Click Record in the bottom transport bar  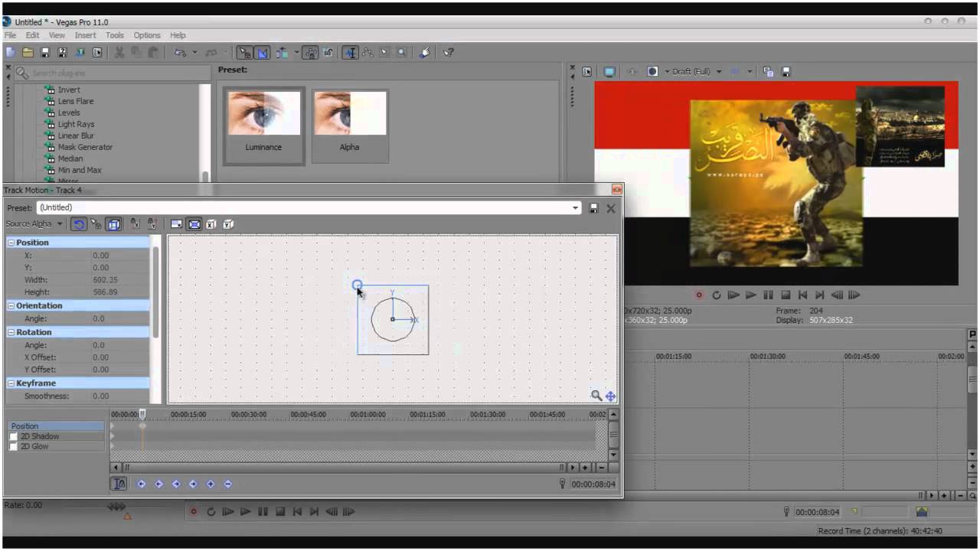pos(194,512)
